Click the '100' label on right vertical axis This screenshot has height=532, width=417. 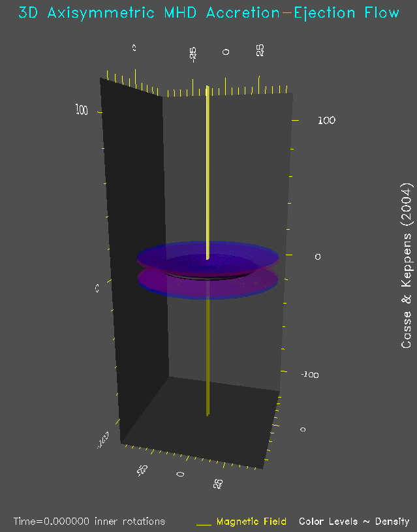[x=326, y=120]
